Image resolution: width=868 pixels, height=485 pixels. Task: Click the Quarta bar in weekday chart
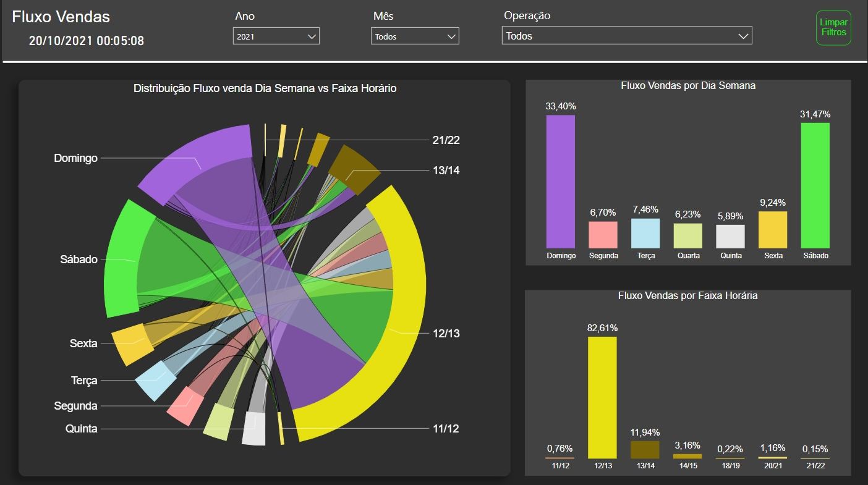click(688, 236)
